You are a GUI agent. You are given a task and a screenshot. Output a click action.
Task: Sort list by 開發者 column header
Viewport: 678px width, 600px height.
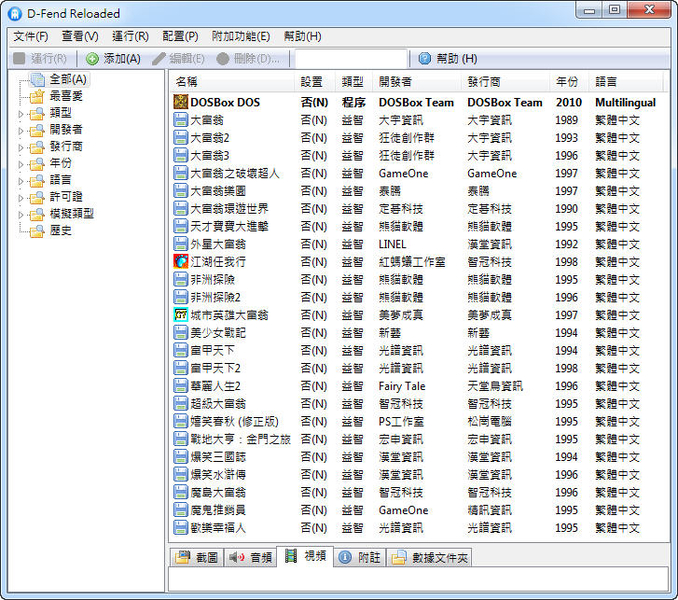tap(418, 81)
